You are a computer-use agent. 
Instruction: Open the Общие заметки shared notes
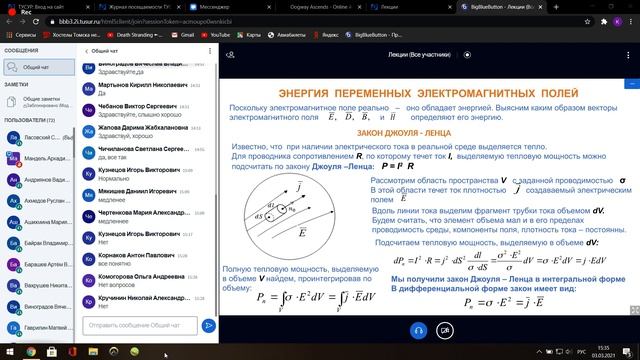coord(39,102)
